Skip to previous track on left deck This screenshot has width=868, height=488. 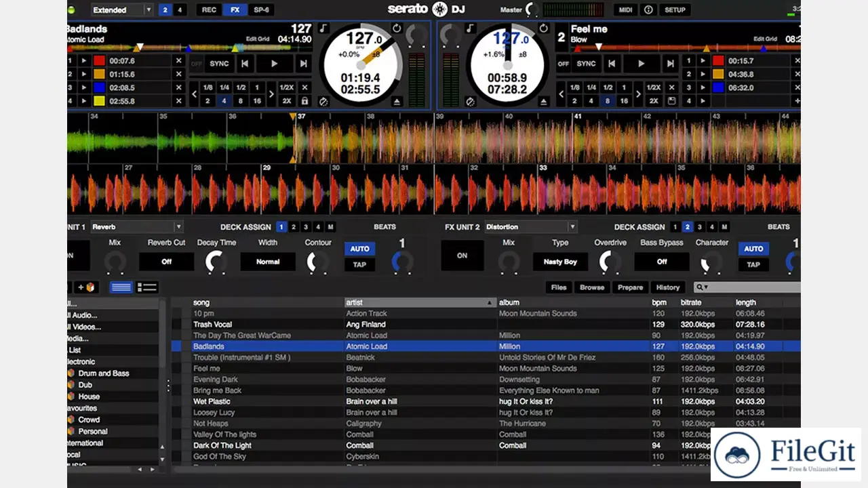[245, 64]
